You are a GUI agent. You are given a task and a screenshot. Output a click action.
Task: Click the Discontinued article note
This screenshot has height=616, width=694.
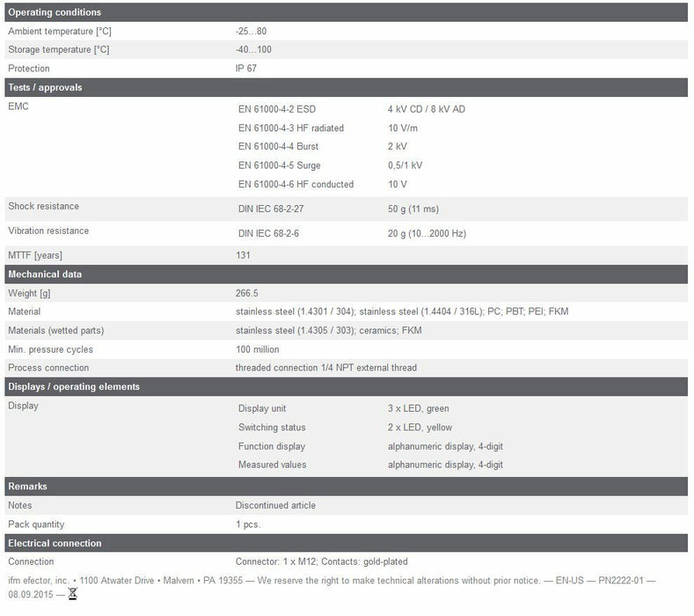click(274, 505)
